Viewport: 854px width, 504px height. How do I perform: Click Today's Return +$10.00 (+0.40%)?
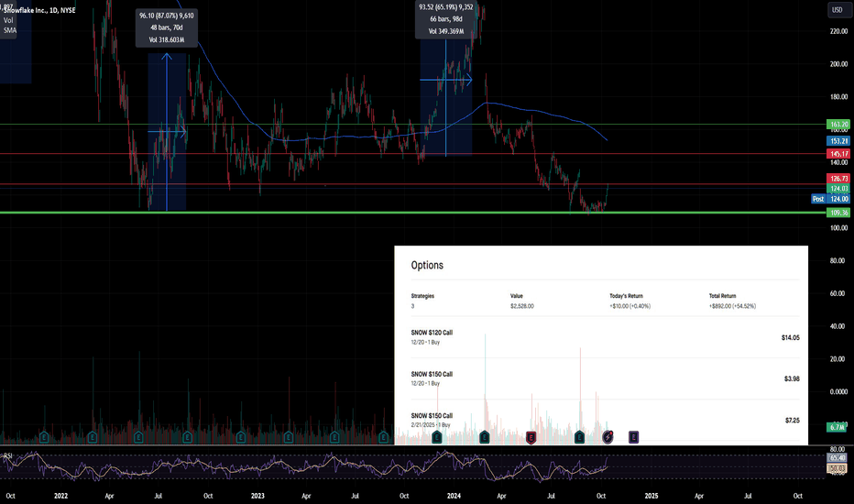coord(630,306)
